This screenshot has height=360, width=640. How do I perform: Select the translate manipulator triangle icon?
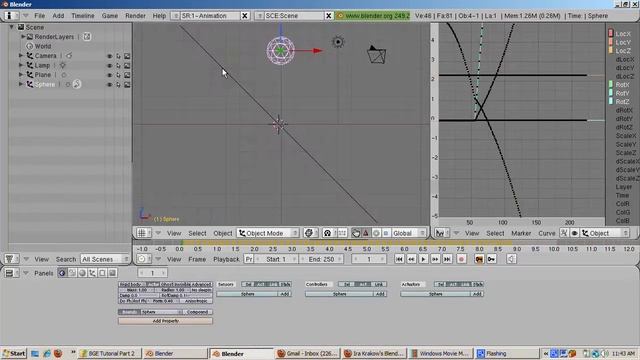pos(366,233)
